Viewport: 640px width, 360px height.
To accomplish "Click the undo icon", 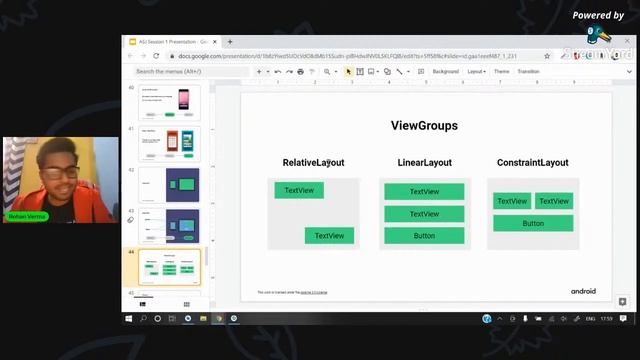I will click(x=278, y=71).
